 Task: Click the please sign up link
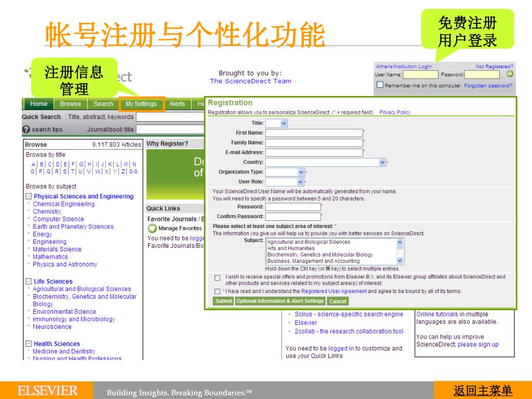(478, 345)
